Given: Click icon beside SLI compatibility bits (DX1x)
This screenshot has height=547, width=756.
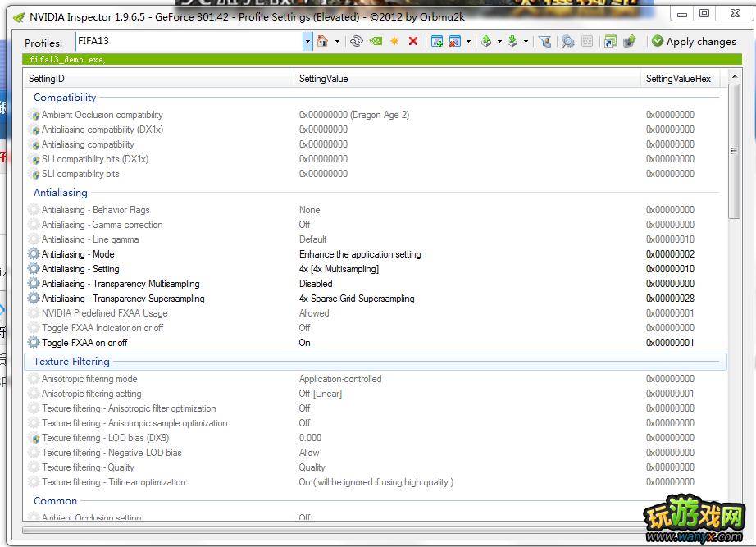Looking at the screenshot, I should [x=34, y=160].
